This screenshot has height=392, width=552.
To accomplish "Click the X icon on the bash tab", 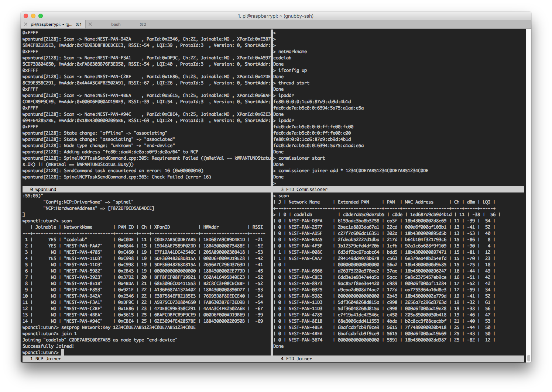I will click(90, 24).
